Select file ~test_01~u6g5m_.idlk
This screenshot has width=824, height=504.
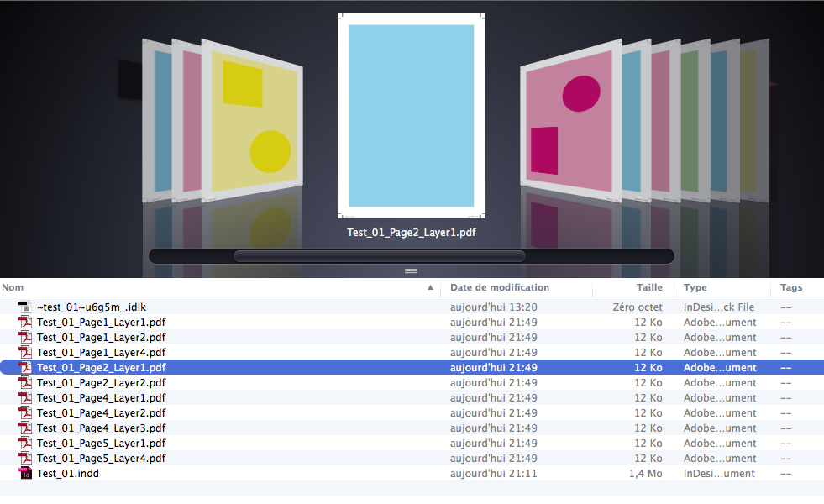click(92, 307)
